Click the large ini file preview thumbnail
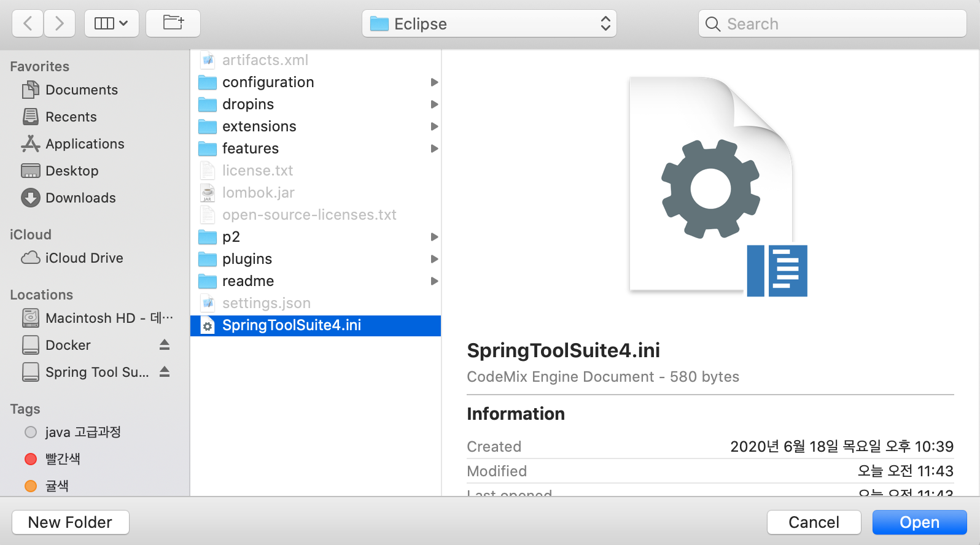 tap(717, 187)
